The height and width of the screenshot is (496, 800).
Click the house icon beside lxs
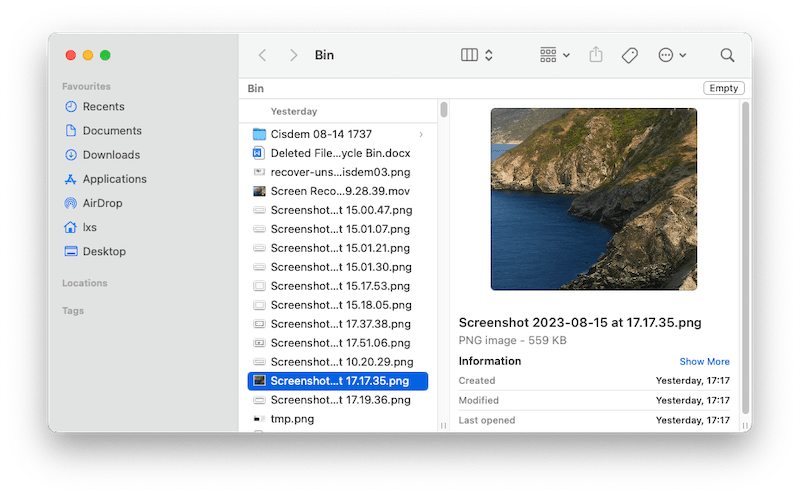70,227
